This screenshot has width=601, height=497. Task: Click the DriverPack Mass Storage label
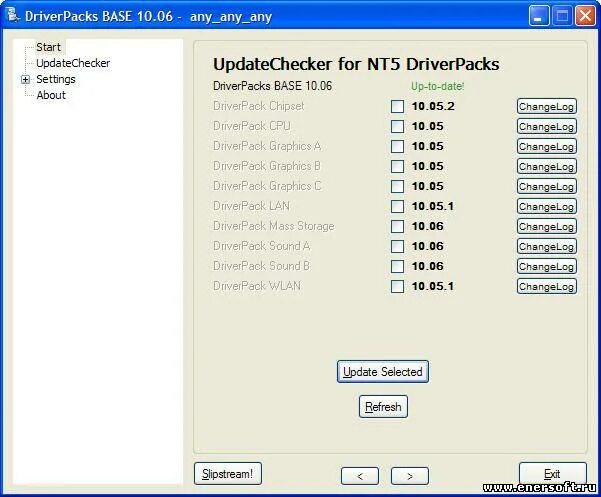273,226
